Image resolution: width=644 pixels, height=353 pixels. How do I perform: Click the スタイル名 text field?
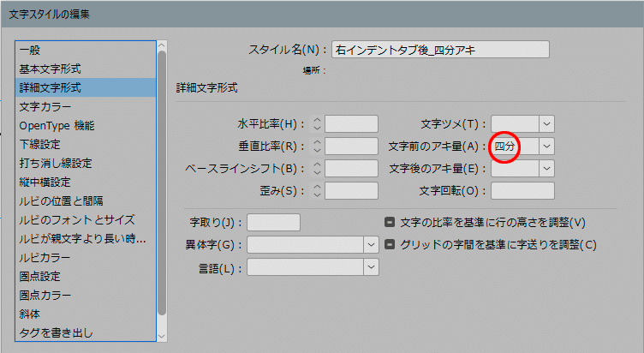click(440, 50)
